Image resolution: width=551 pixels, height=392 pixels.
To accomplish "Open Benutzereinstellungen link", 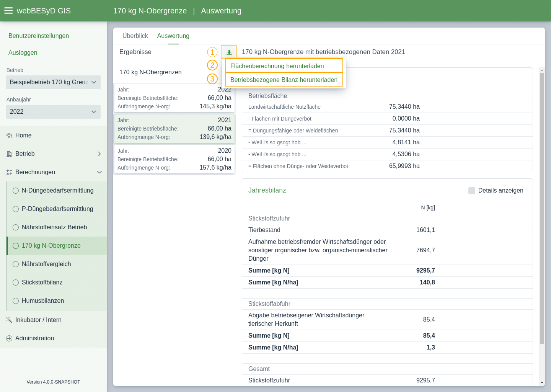I will click(x=39, y=36).
